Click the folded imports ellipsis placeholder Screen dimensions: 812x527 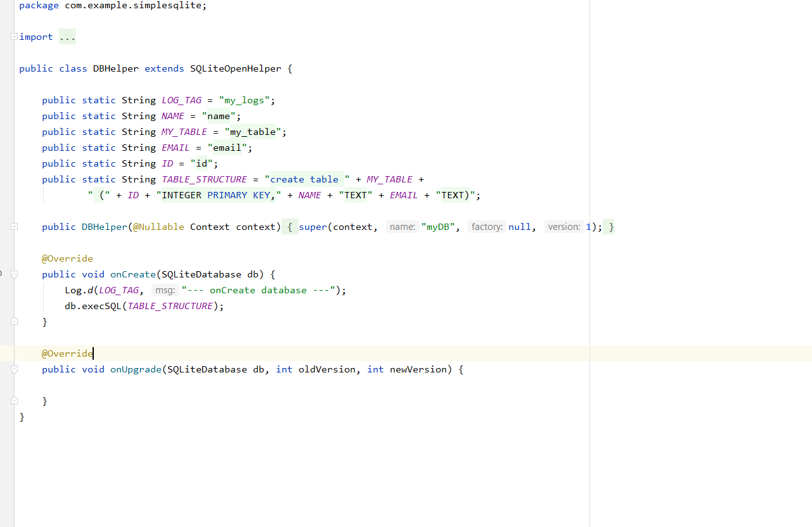click(x=67, y=37)
